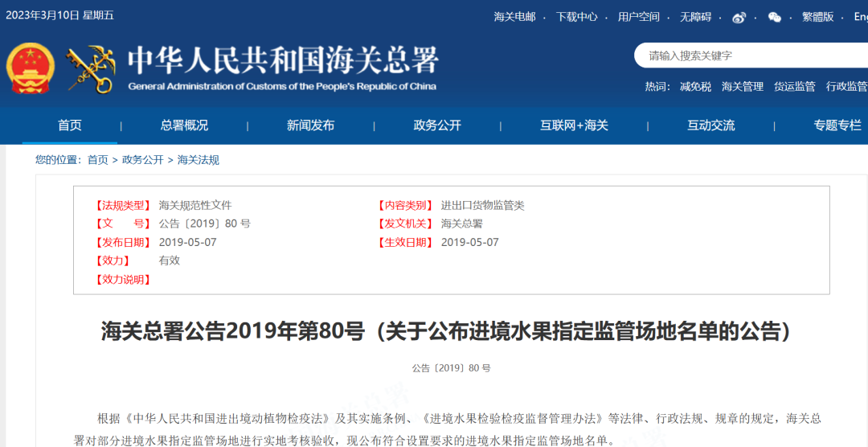
Task: Click breadcrumb link 政务公开
Action: click(x=143, y=160)
